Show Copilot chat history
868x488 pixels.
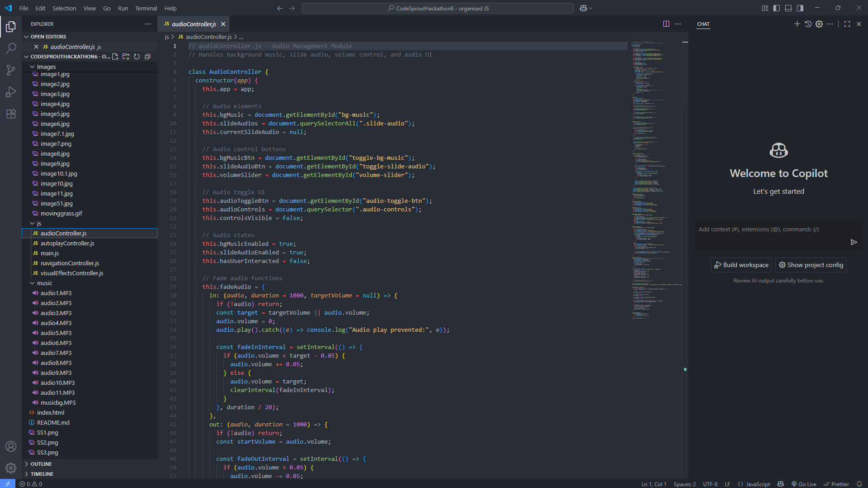tap(808, 24)
